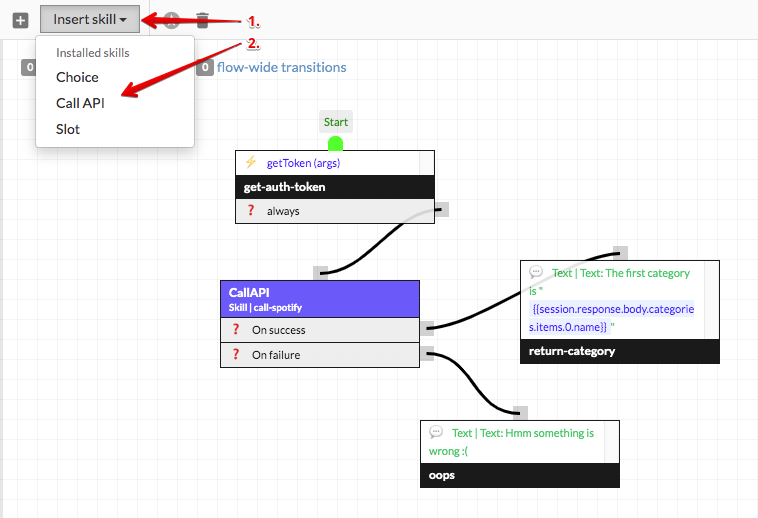Screen dimensions: 758x518
Task: Choose the Choice skill from the menu
Action: click(77, 77)
